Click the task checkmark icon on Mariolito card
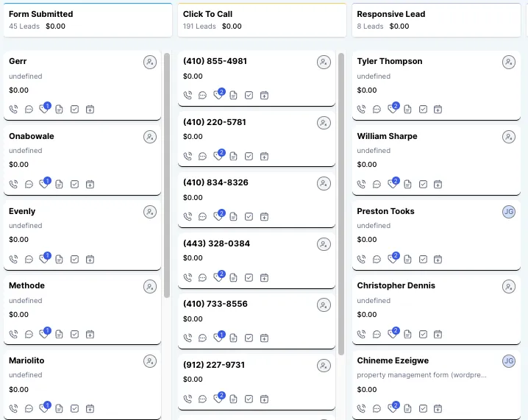528x420 pixels. click(x=74, y=408)
